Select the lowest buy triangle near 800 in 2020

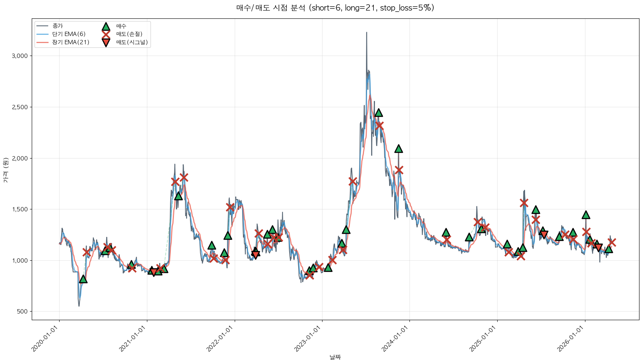pyautogui.click(x=83, y=279)
